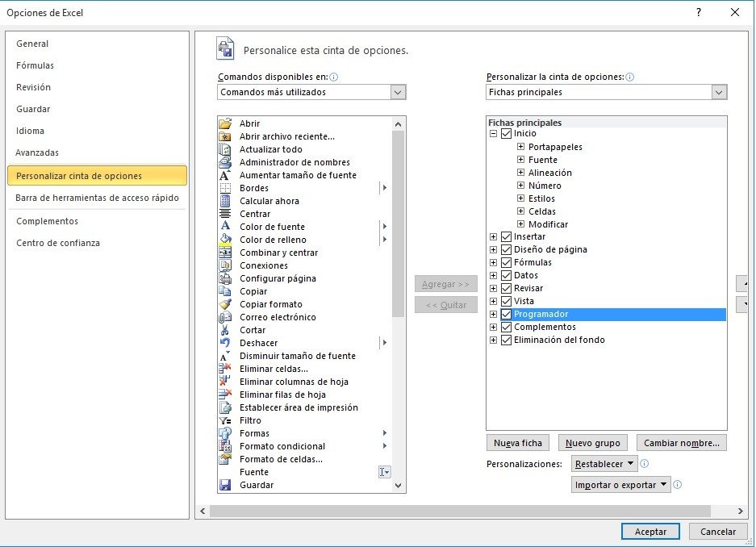
Task: Click the Correo electrónico icon
Action: click(225, 317)
